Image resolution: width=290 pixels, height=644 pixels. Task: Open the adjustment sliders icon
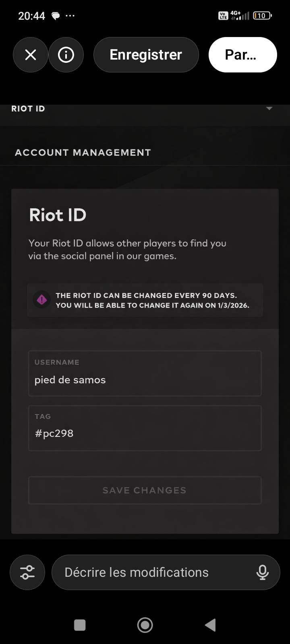pos(27,572)
